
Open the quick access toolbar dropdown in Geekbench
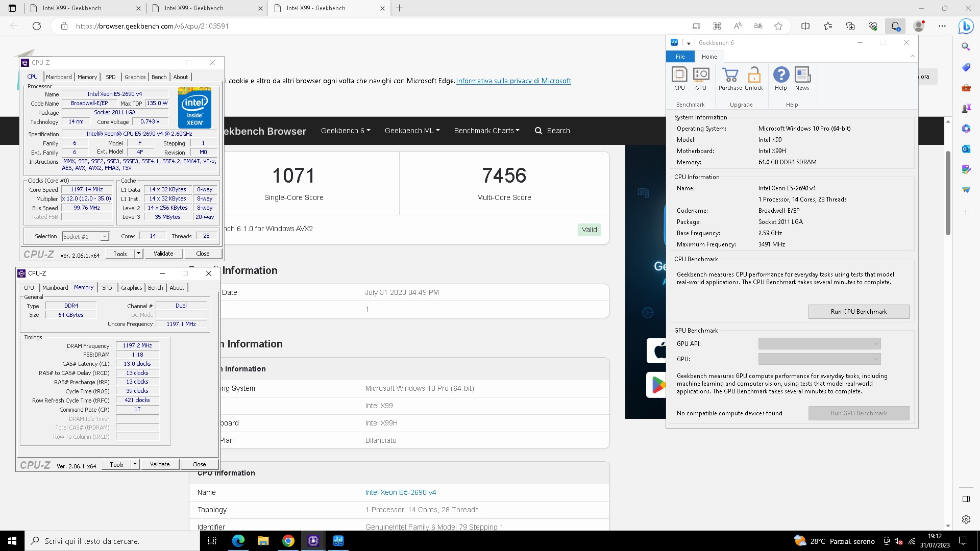[689, 43]
